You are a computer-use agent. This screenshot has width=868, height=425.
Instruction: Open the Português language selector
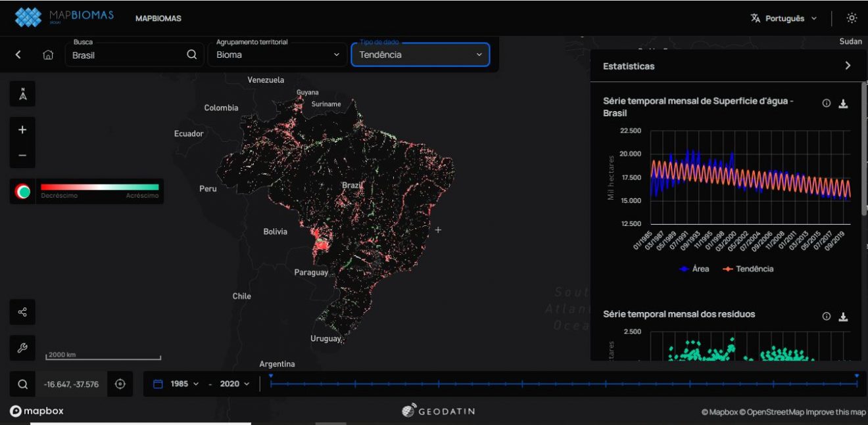point(784,18)
